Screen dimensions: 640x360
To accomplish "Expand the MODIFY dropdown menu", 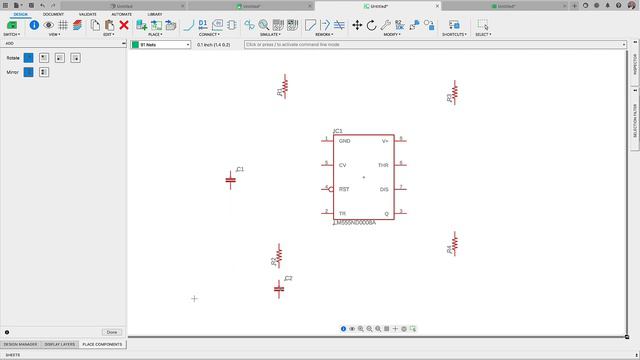I will 392,35.
